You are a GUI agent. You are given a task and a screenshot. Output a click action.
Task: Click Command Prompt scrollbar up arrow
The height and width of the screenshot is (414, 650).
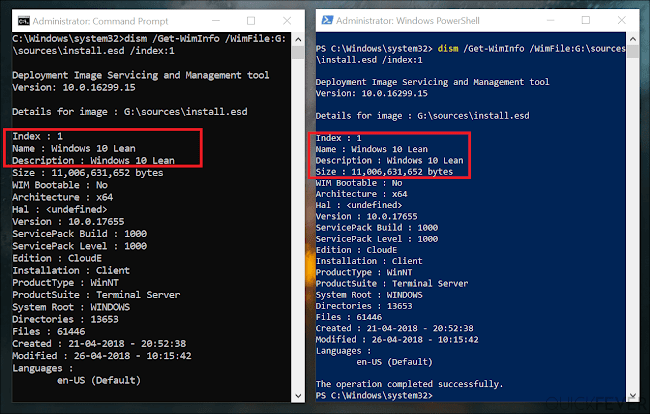(298, 40)
